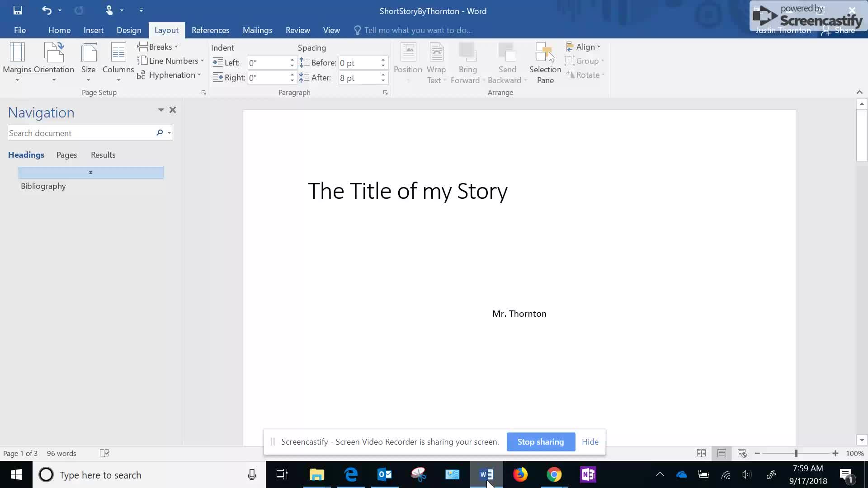The image size is (868, 488).
Task: Open the undo history dropdown arrow
Action: point(60,10)
